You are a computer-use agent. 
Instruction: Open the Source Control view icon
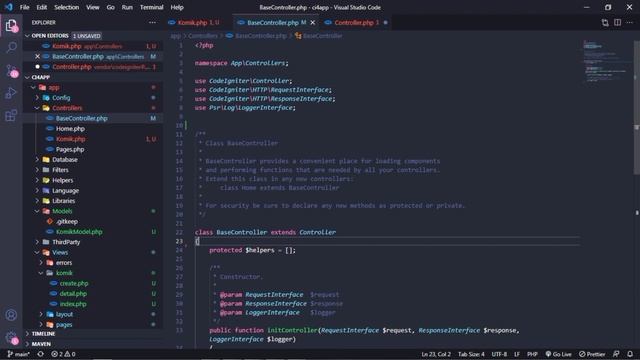[x=11, y=71]
